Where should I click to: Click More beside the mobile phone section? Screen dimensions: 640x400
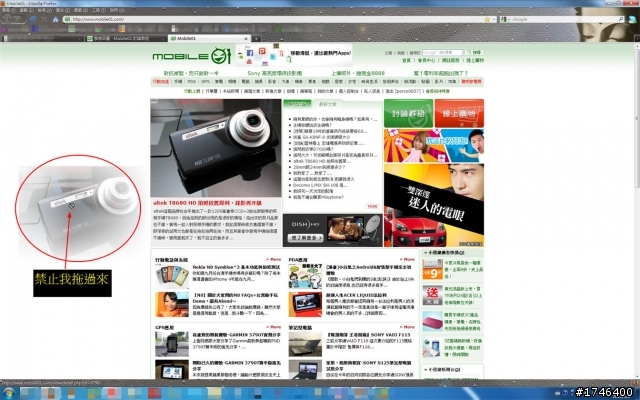[274, 259]
